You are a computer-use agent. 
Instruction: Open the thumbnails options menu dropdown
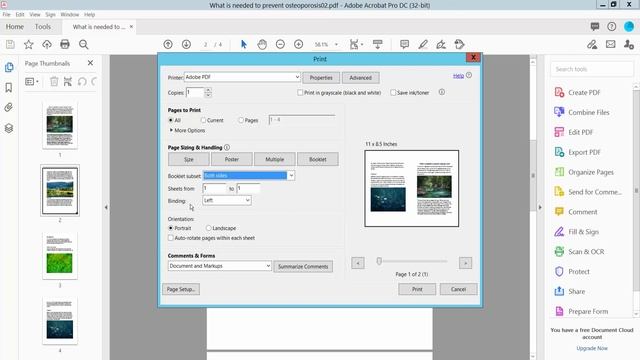pyautogui.click(x=32, y=82)
